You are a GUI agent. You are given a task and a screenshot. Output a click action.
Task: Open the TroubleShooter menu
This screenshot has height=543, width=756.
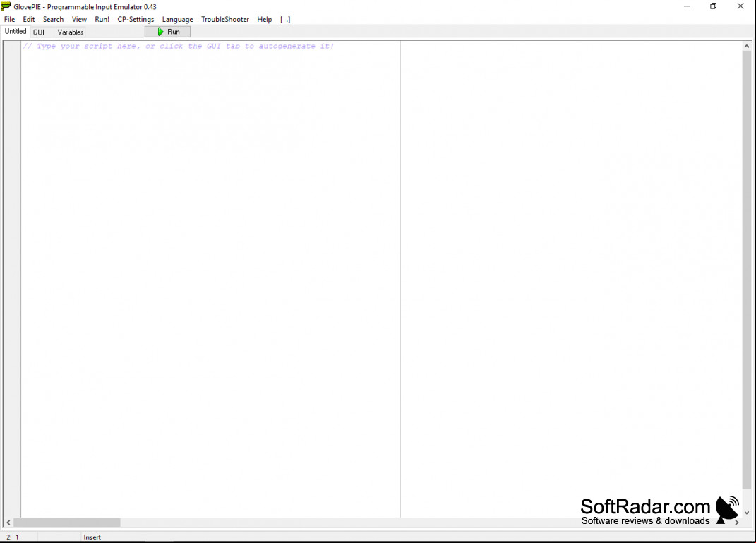point(224,19)
